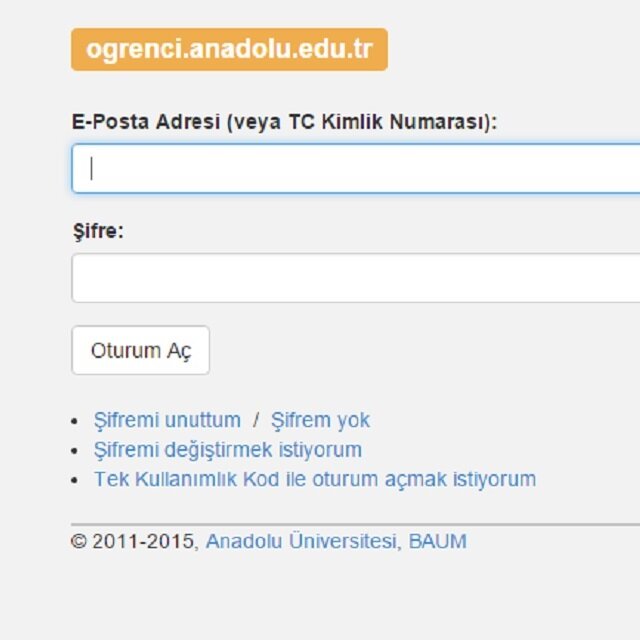640x640 pixels.
Task: Click the horizontal divider above the footer
Action: point(356,524)
